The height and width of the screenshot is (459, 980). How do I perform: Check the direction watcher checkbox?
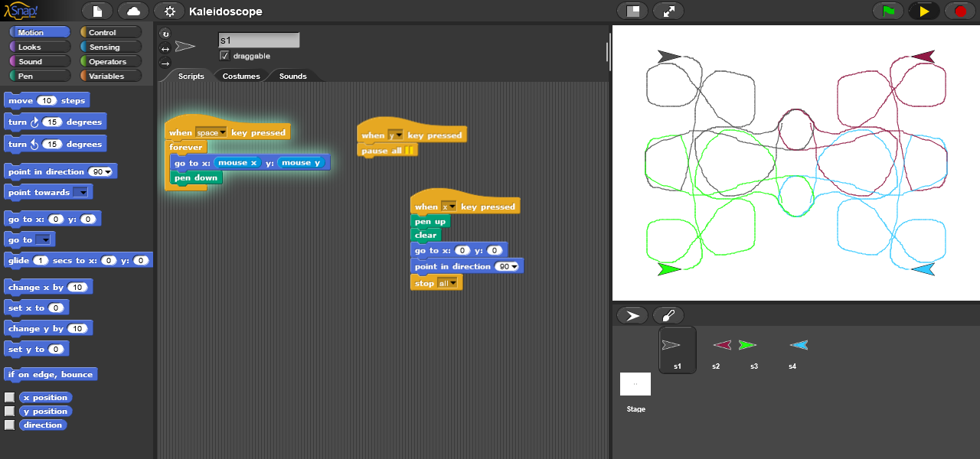click(x=9, y=425)
